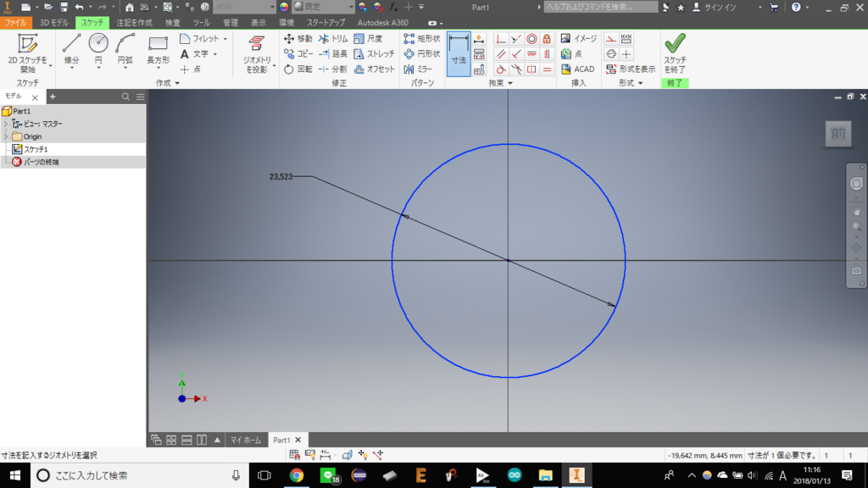
Task: Open the appearance (既定) combo box
Action: tap(324, 7)
